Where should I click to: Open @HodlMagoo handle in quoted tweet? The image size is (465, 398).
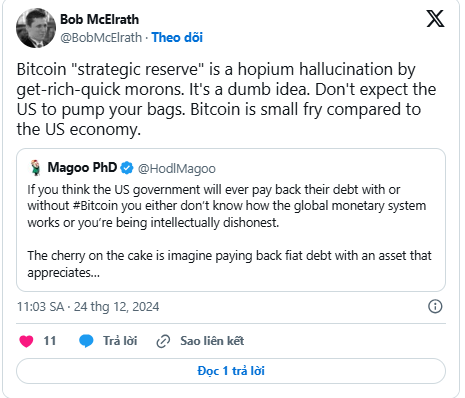tap(177, 168)
